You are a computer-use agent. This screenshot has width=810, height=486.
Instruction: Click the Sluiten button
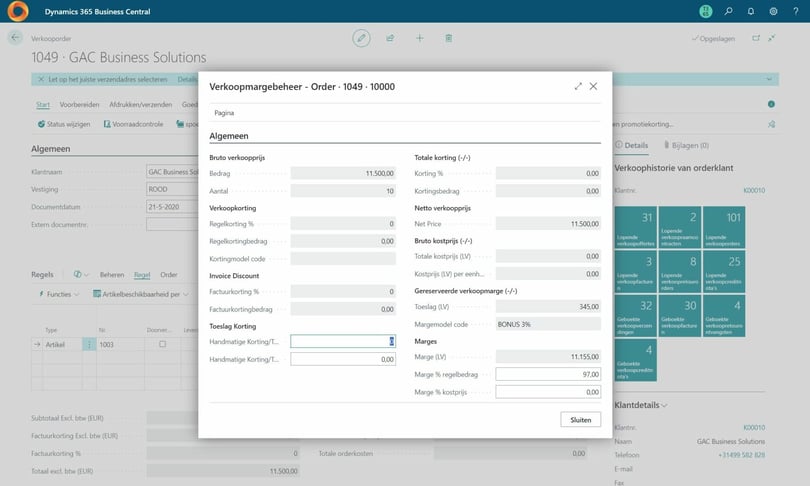[581, 419]
